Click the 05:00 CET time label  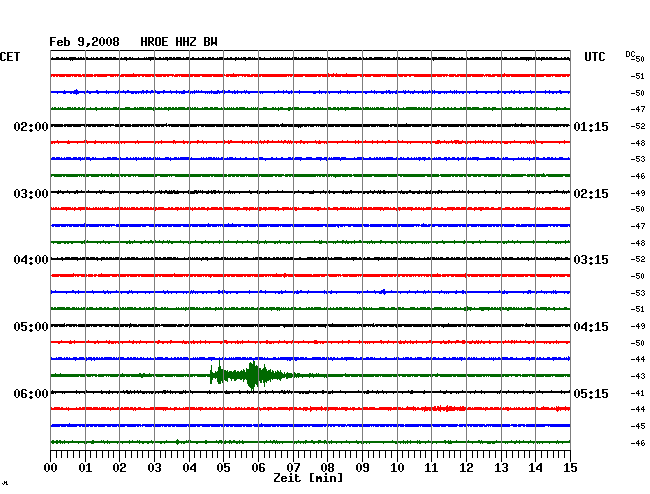[31, 327]
